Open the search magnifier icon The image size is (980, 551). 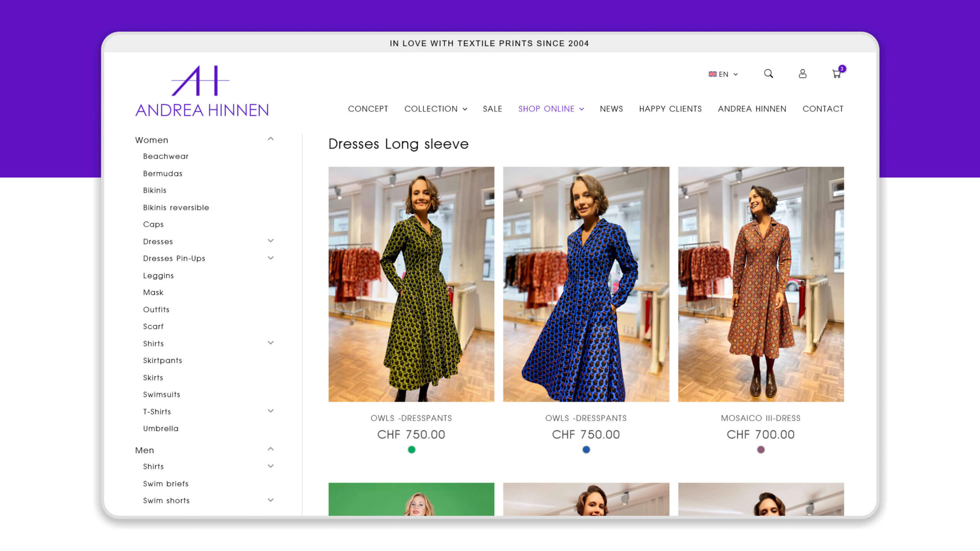[x=768, y=73]
